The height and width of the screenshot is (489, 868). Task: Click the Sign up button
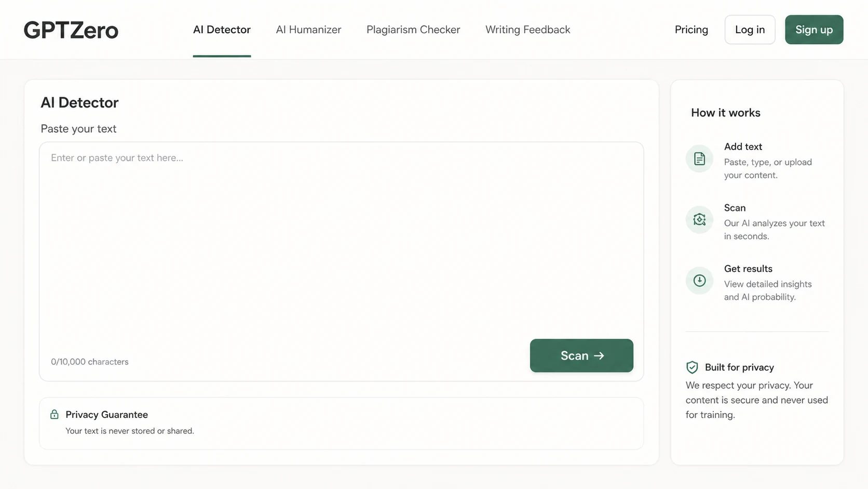(814, 30)
